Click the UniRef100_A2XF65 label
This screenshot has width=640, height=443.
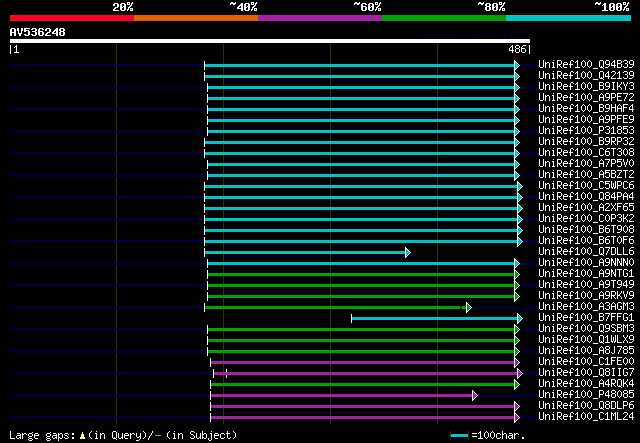(x=586, y=207)
